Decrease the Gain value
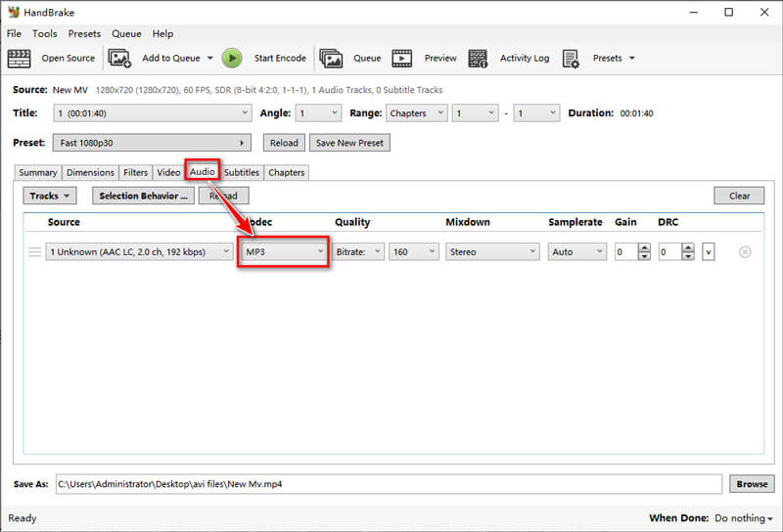 click(644, 256)
